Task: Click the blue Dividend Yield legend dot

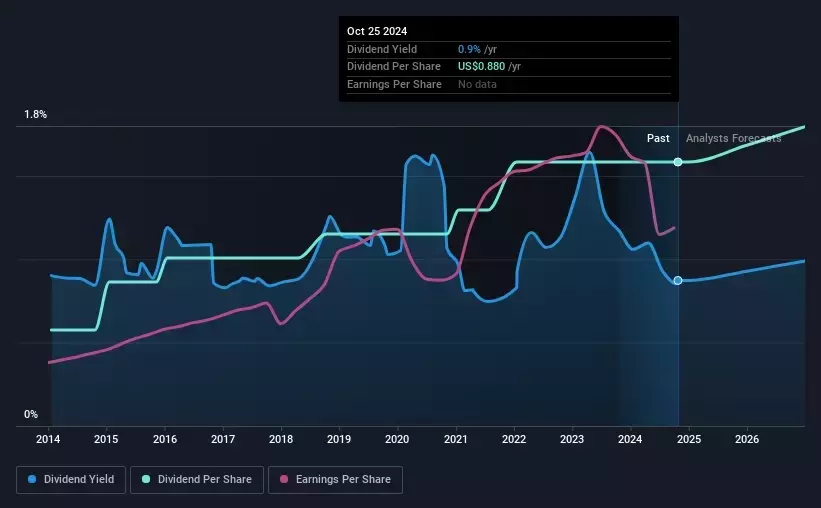Action: [32, 479]
